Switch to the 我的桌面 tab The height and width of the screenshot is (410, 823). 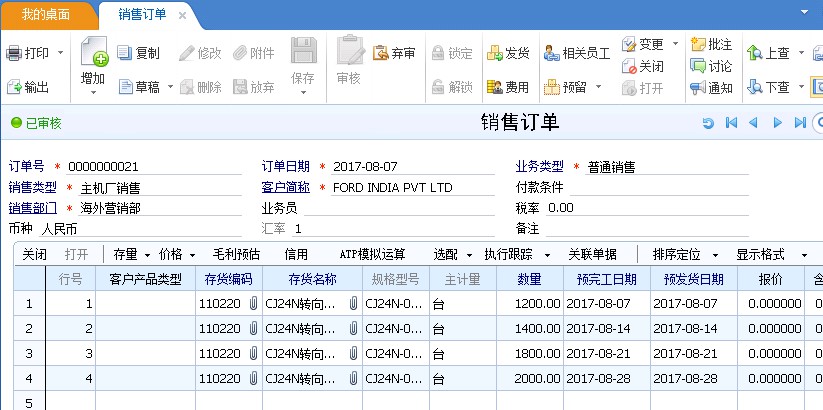[x=48, y=15]
